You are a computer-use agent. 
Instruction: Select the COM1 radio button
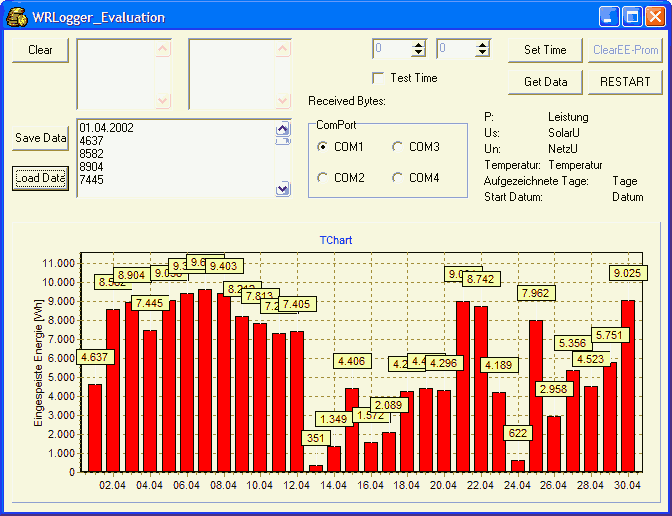click(323, 147)
